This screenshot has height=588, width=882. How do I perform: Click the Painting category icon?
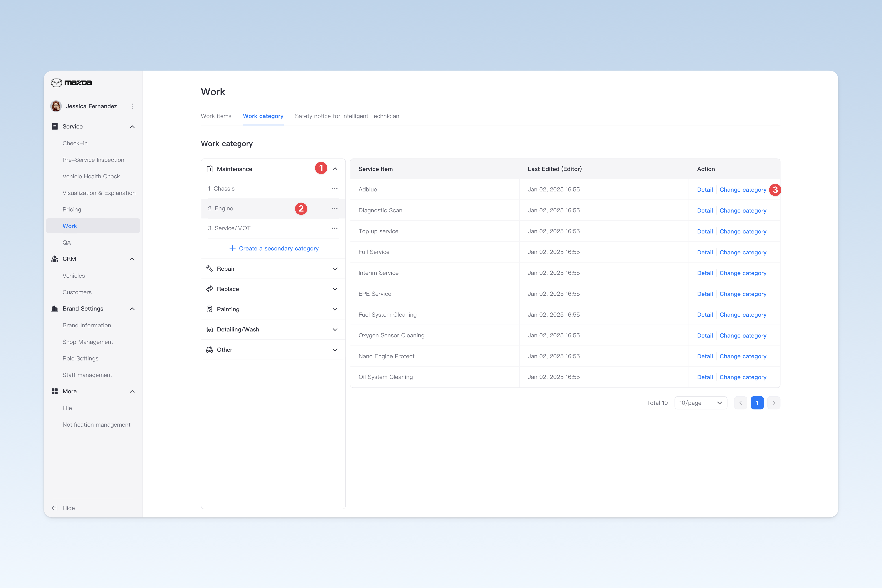coord(210,309)
